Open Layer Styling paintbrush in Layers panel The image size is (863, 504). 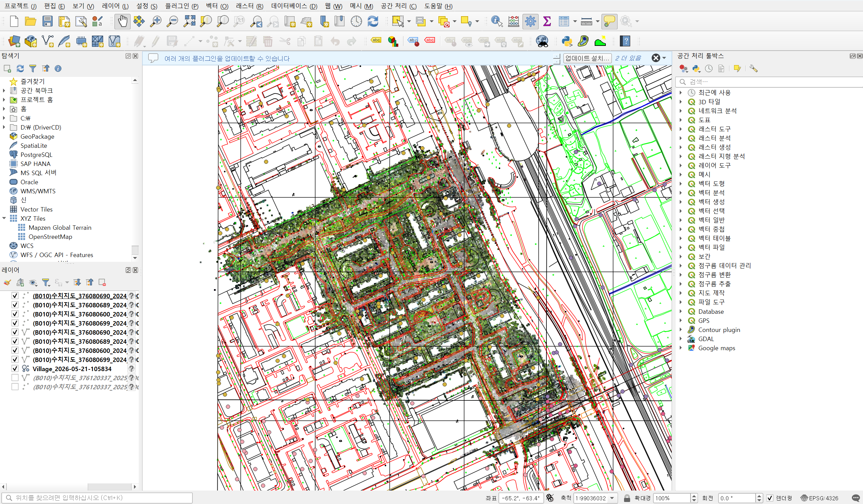[7, 282]
